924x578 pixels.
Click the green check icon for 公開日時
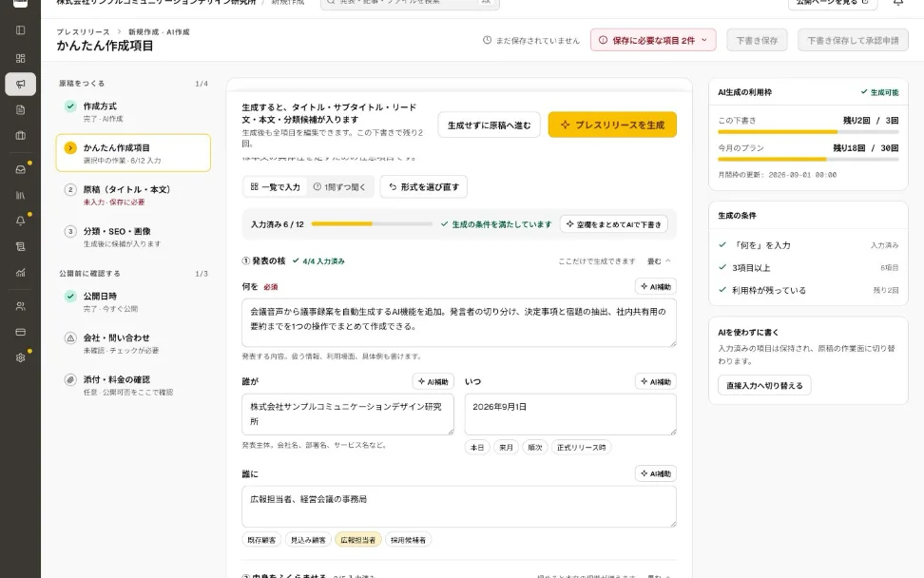pyautogui.click(x=70, y=296)
